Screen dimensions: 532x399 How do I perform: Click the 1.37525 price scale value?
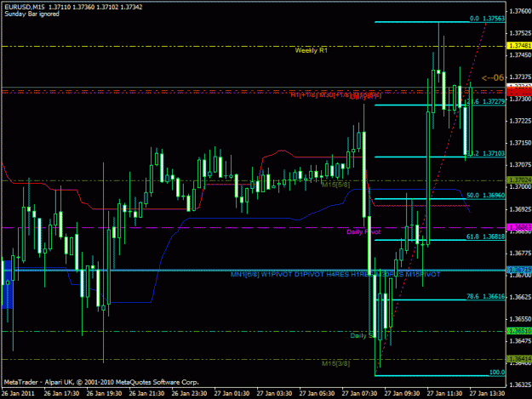pyautogui.click(x=520, y=33)
